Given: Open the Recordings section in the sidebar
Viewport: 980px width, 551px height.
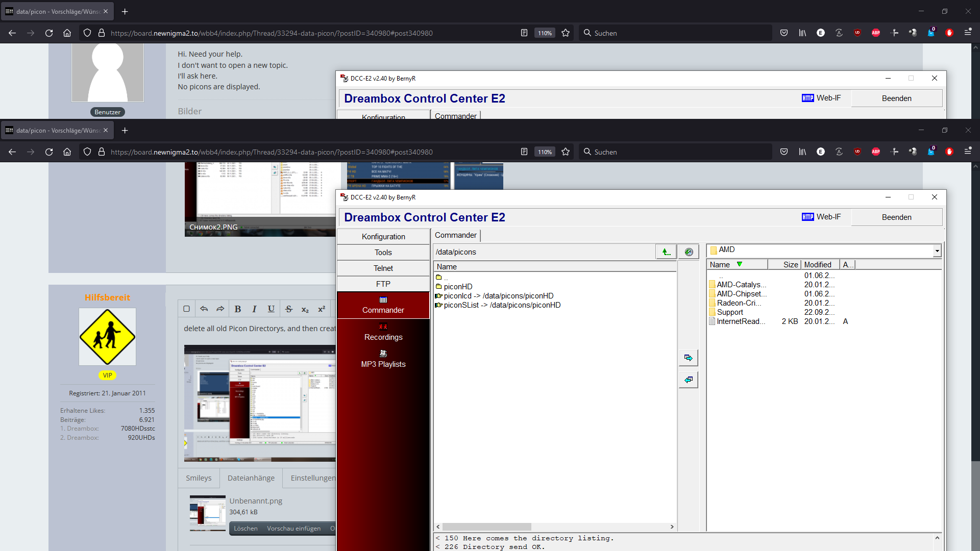Looking at the screenshot, I should [x=383, y=332].
